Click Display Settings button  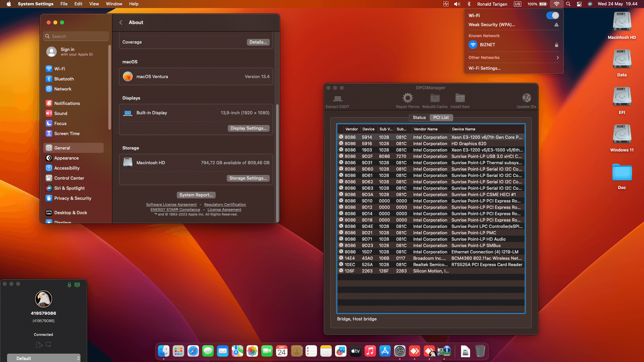point(248,128)
